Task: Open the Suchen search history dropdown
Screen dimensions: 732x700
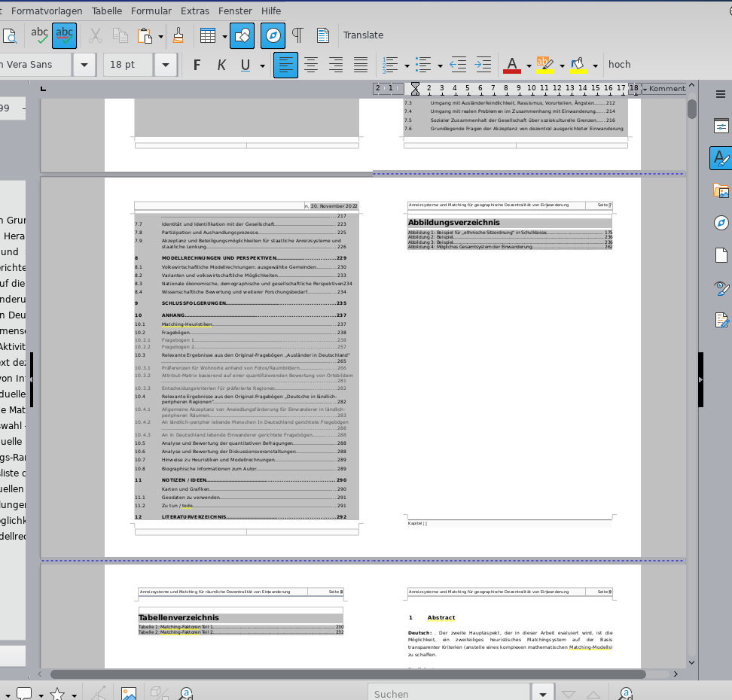Action: click(542, 694)
